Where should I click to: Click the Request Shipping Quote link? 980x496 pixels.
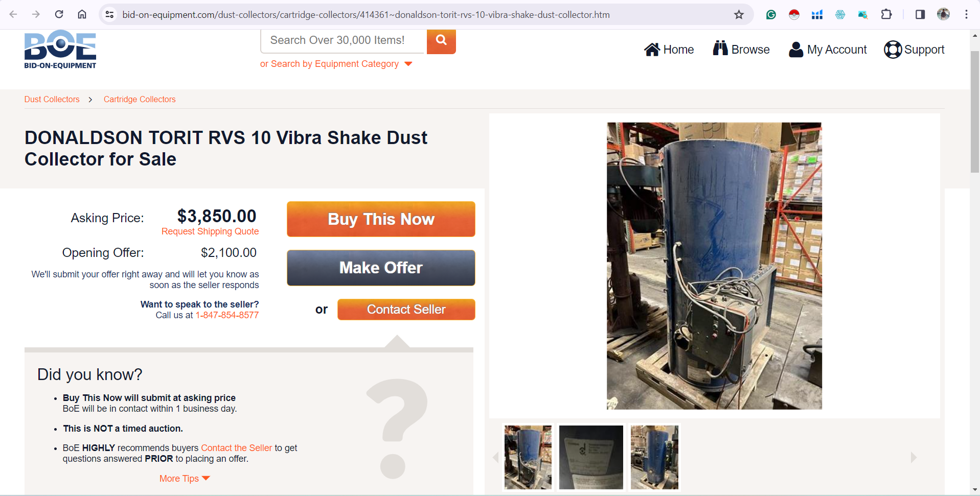point(210,231)
